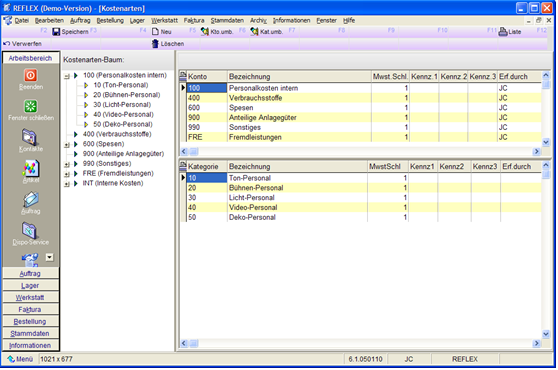Viewport: 558px width, 370px height.
Task: Collapse the 100 (Personalkosten intern) tree node
Action: point(67,76)
